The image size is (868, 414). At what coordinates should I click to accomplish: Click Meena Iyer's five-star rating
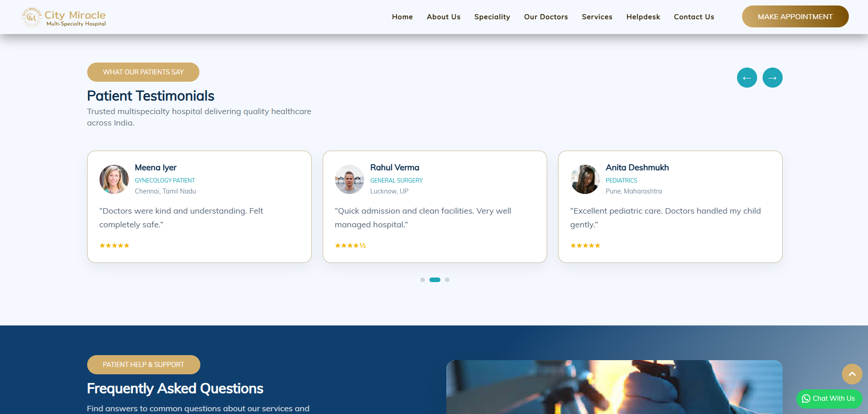point(115,246)
